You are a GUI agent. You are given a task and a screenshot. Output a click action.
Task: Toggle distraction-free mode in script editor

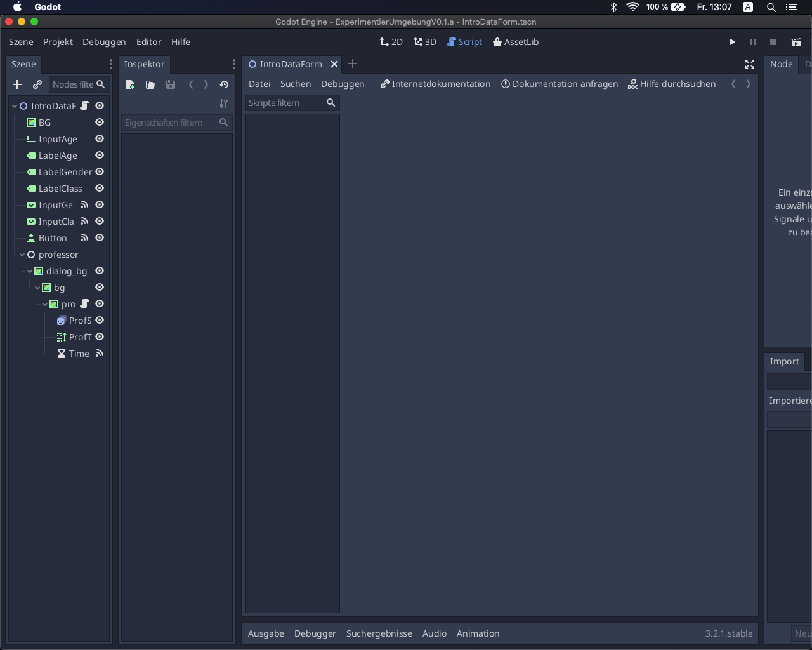click(x=750, y=64)
